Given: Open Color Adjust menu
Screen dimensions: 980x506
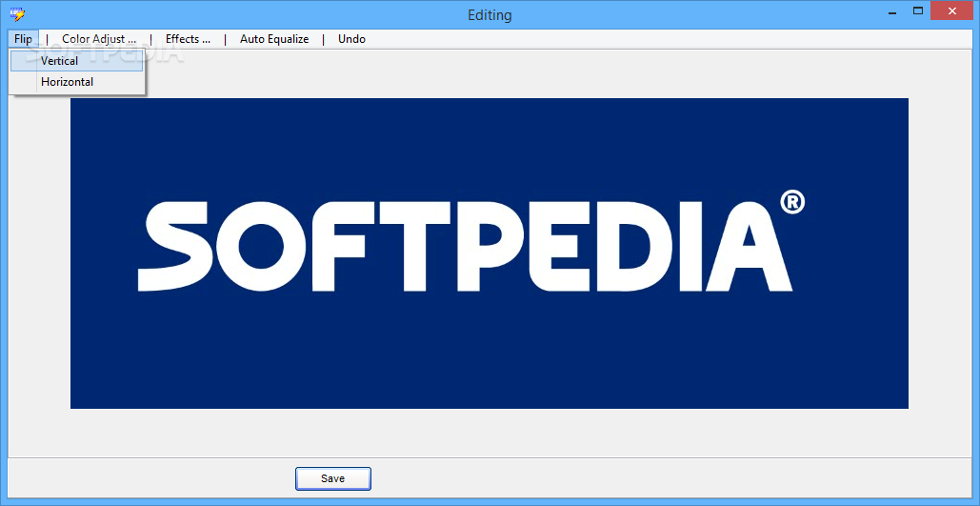Looking at the screenshot, I should point(99,39).
